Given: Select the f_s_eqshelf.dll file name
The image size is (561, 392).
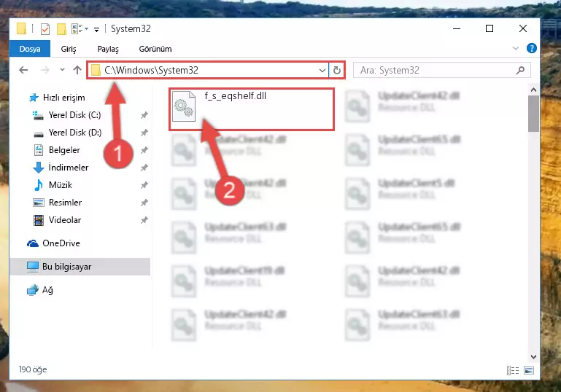Looking at the screenshot, I should 236,95.
